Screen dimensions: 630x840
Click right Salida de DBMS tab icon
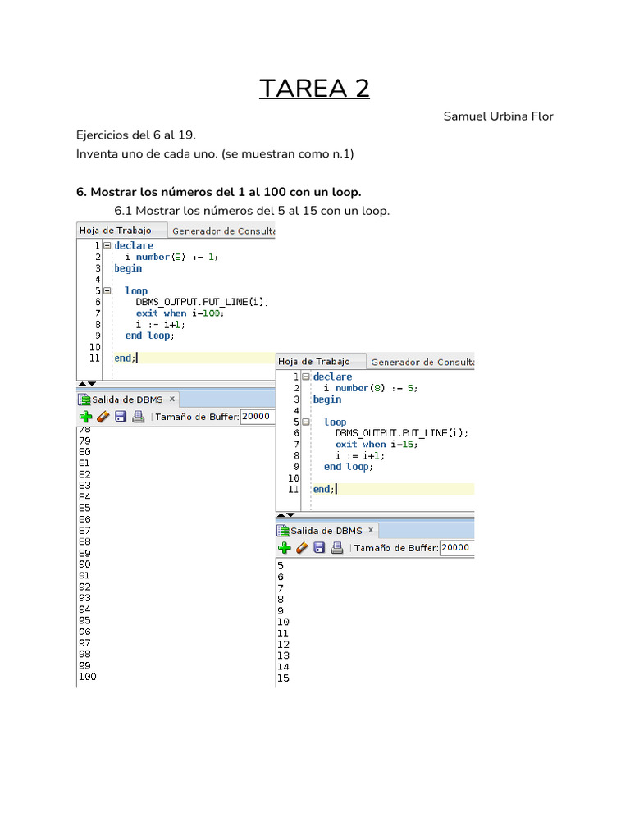[x=283, y=531]
